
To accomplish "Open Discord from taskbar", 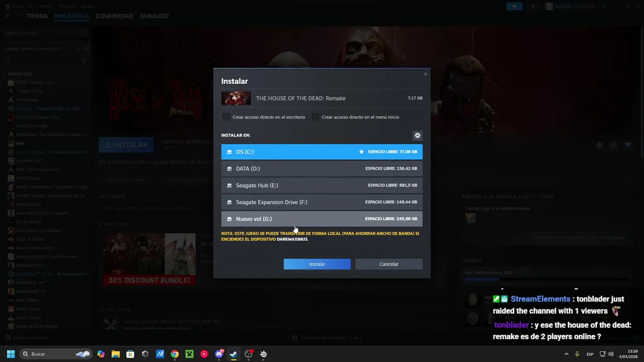I will pyautogui.click(x=219, y=354).
